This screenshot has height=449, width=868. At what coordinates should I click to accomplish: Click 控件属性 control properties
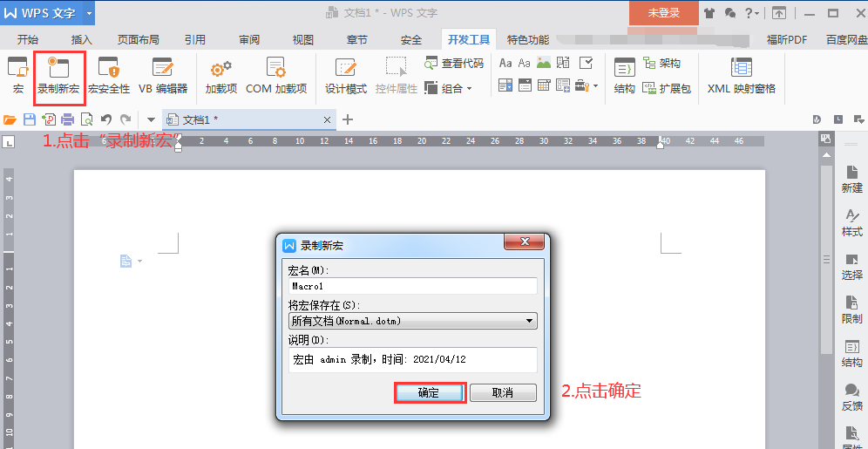[396, 76]
